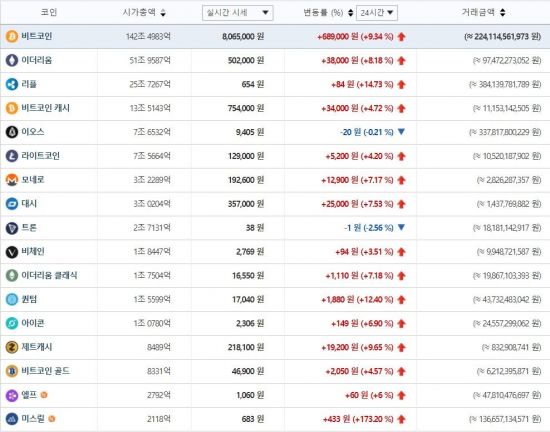Open the 이더리움 coin name link
The height and width of the screenshot is (432, 550).
(x=37, y=60)
